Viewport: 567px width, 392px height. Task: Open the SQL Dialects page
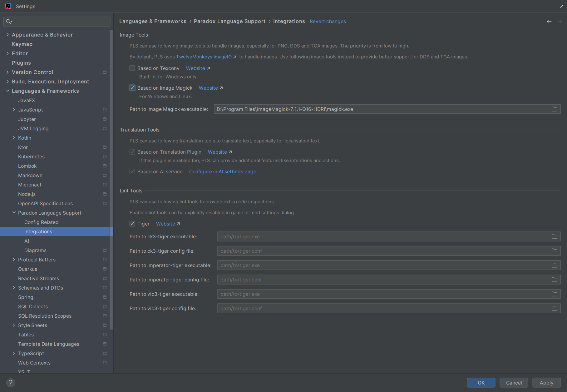(x=33, y=306)
